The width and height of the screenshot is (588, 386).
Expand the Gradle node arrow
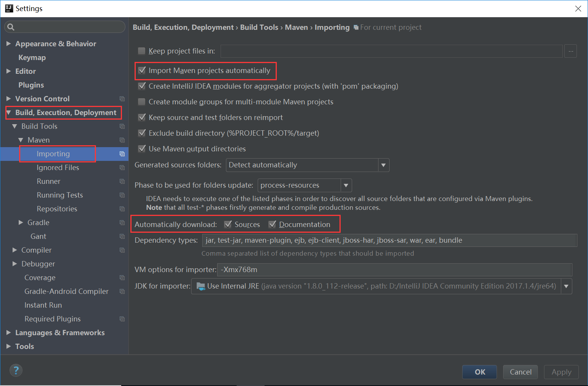tap(21, 222)
